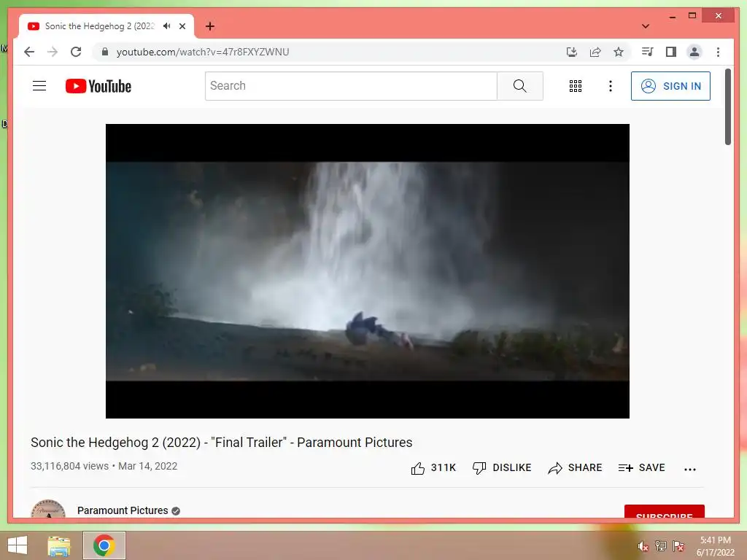Open the Paramount Pictures channel name link
Viewport: 747px width, 560px height.
tap(123, 510)
